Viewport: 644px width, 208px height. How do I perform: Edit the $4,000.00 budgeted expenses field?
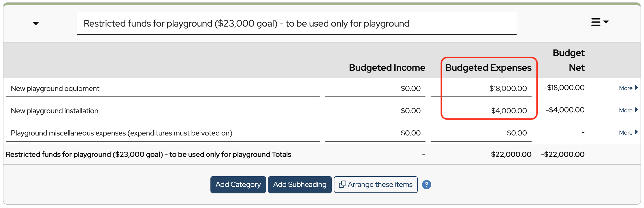click(481, 111)
